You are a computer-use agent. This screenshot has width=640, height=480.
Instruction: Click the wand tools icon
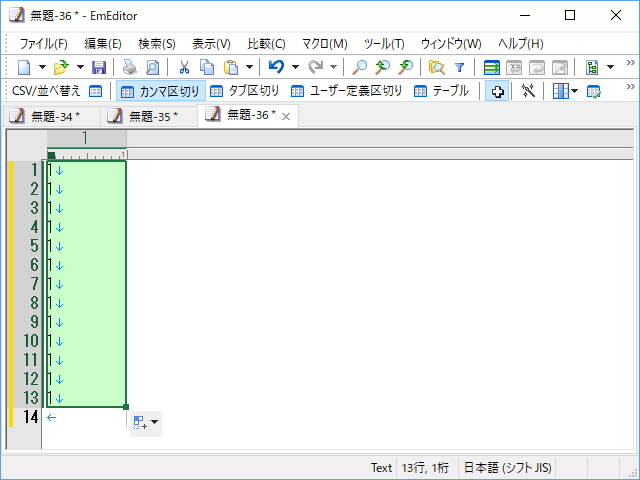click(x=528, y=91)
